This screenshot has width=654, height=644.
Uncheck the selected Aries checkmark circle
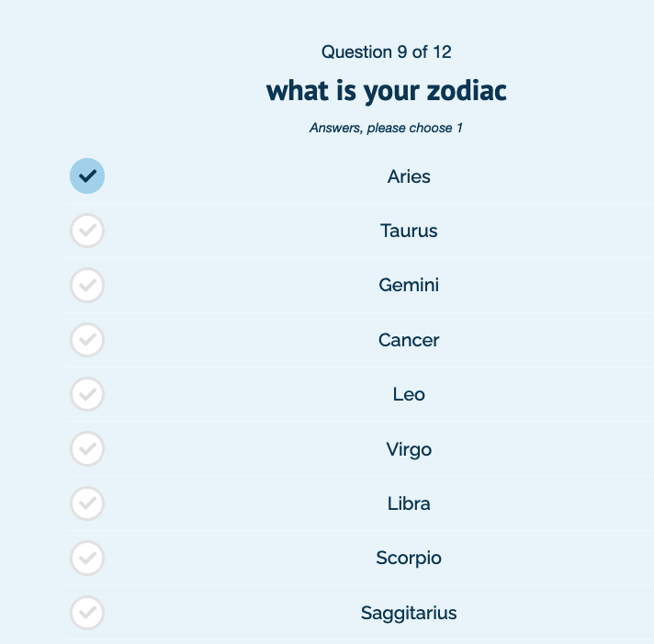pos(87,176)
